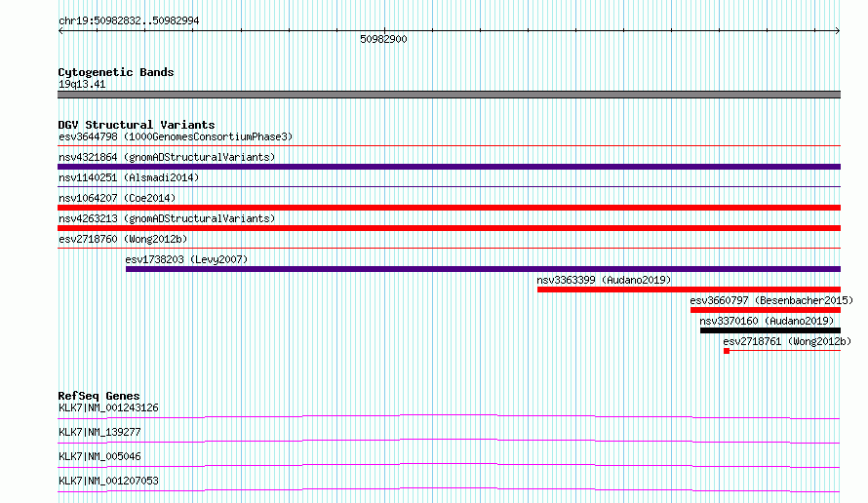Click the purple bar under esv1738203

click(x=484, y=269)
